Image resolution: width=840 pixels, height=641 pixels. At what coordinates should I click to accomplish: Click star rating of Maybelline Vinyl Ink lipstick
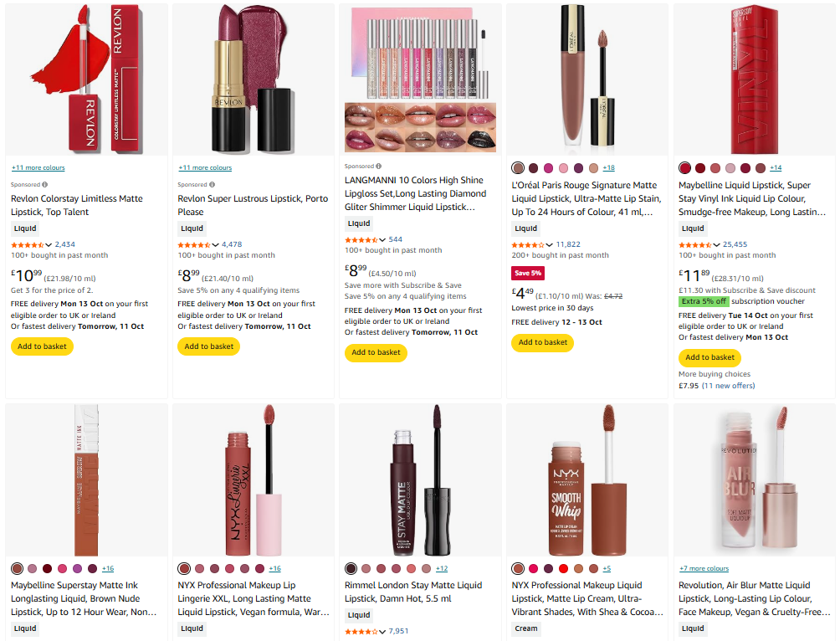tap(695, 244)
